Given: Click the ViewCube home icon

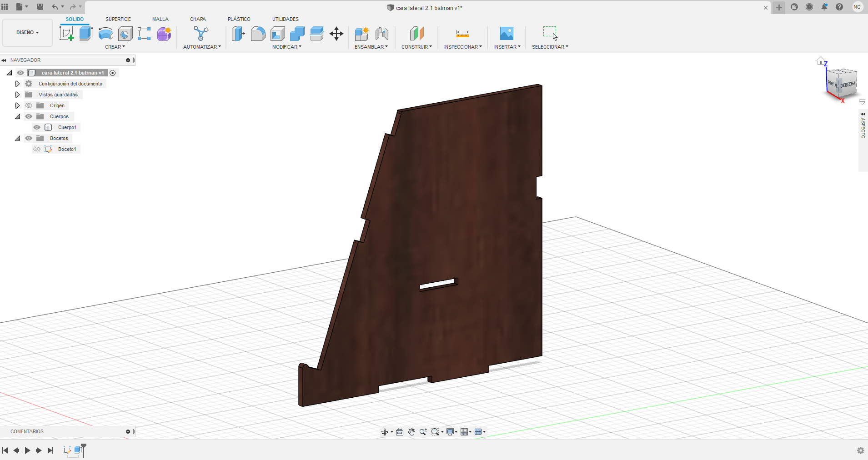Looking at the screenshot, I should pyautogui.click(x=820, y=60).
